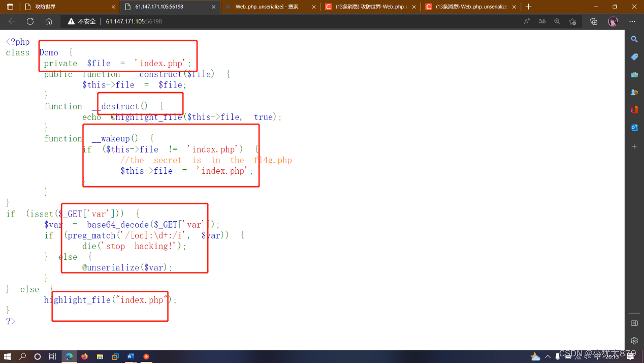Screen dimensions: 644x363
Task: Open the Word icon on the taskbar
Action: [x=131, y=357]
